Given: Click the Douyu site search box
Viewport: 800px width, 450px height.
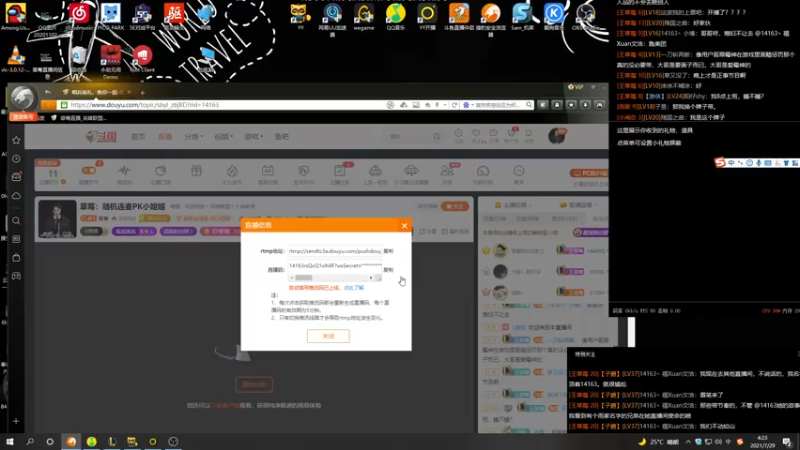Looking at the screenshot, I should click(413, 137).
